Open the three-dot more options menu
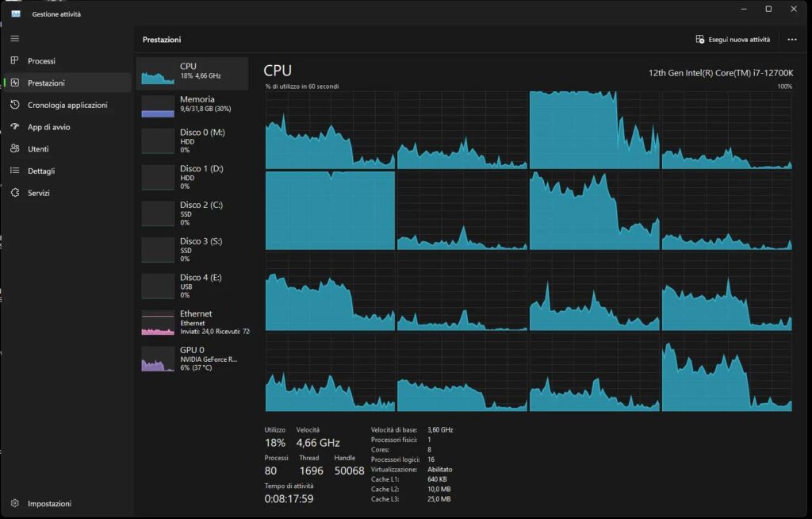Screen dimensions: 812x519 click(792, 40)
